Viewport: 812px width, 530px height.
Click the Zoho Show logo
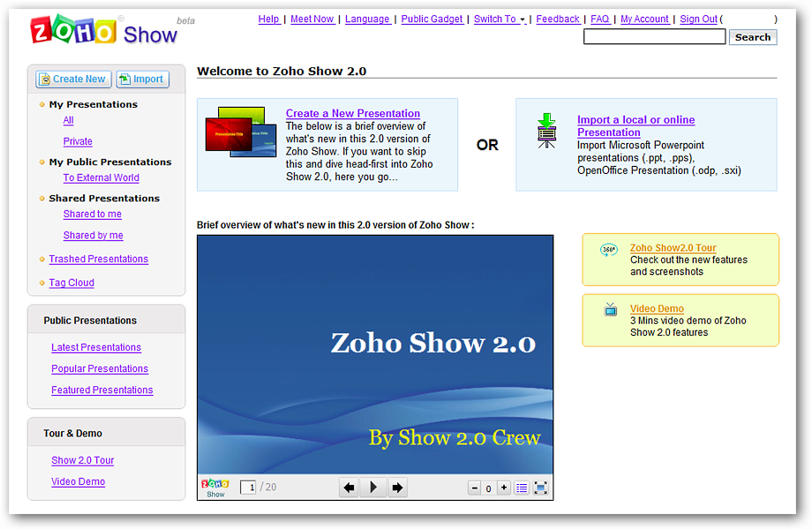pos(103,31)
